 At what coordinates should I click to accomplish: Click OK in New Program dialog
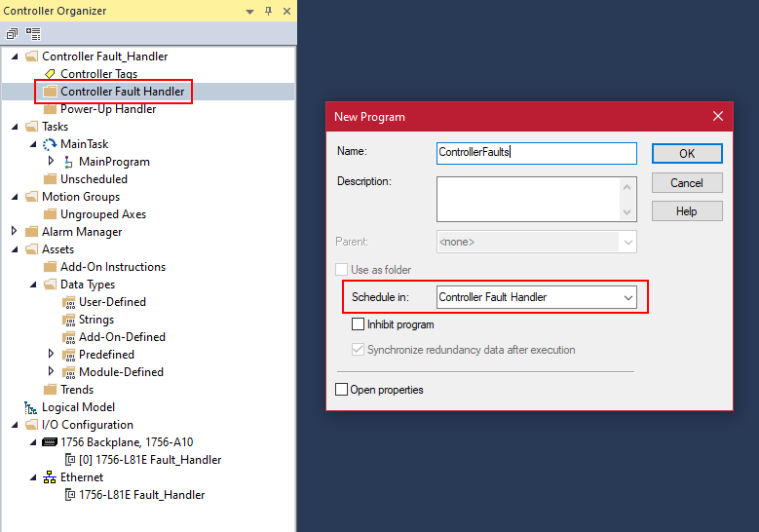687,153
